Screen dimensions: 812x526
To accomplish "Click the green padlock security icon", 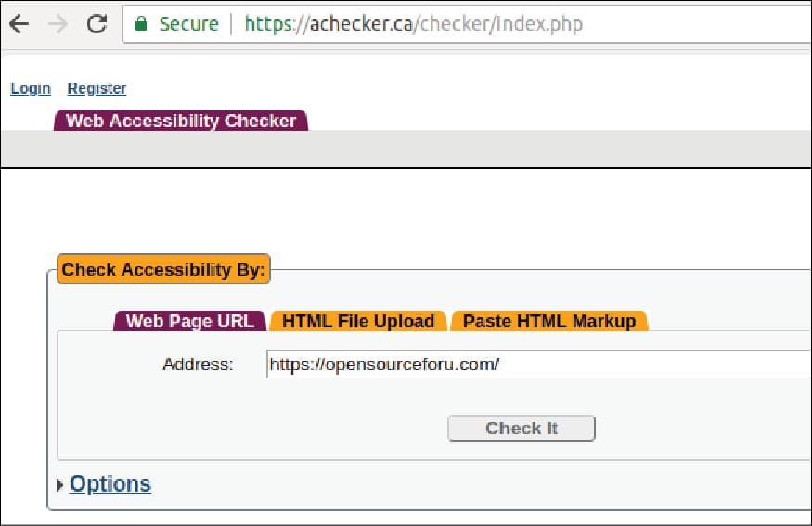I will click(141, 24).
